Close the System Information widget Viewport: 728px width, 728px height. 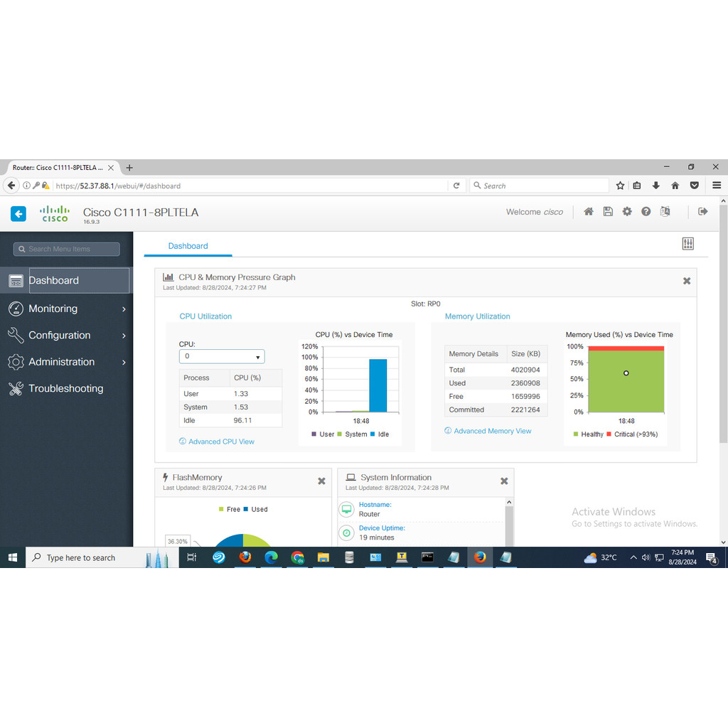504,481
